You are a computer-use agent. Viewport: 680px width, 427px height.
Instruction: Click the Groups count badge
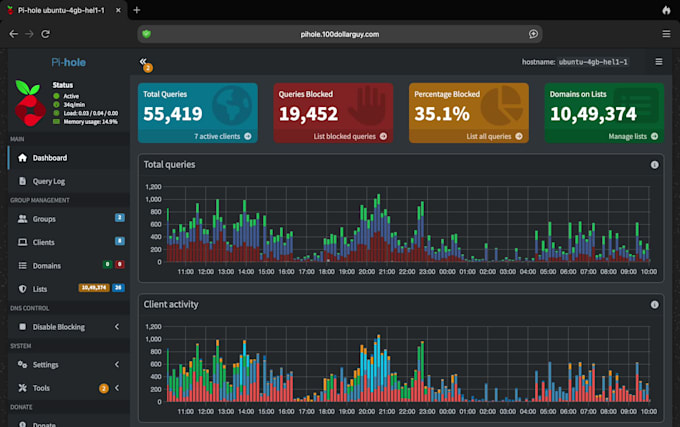coord(120,218)
